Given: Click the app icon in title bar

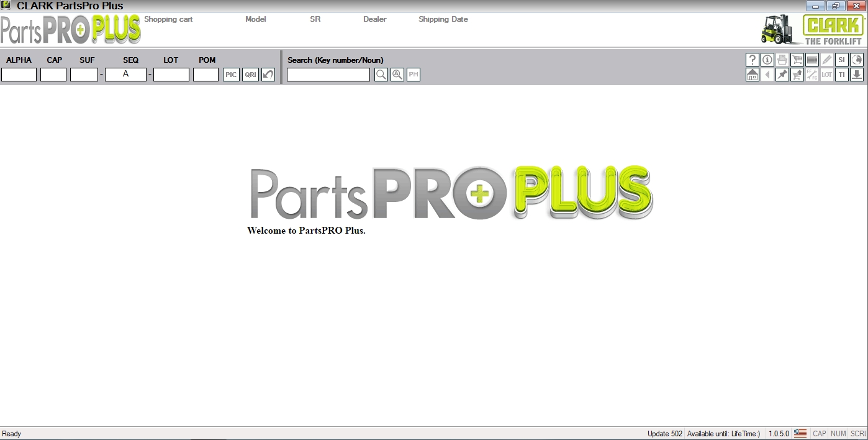Looking at the screenshot, I should (6, 6).
